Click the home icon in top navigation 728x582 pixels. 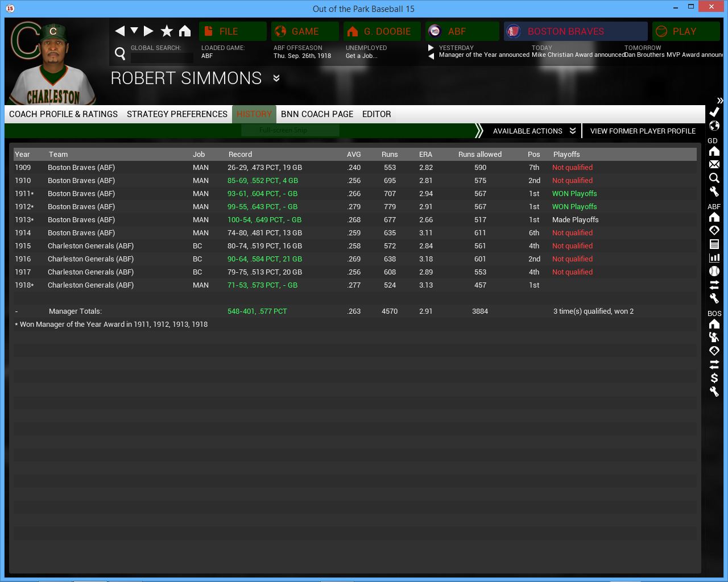[185, 31]
